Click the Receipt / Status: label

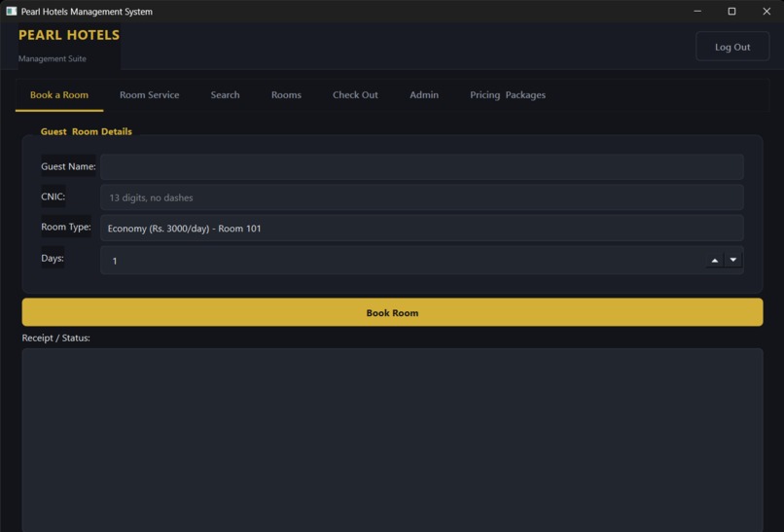tap(56, 338)
